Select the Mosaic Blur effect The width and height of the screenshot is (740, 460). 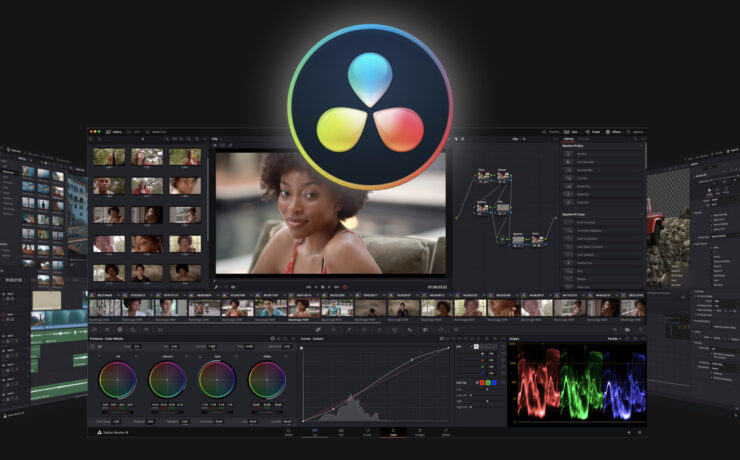coord(602,186)
